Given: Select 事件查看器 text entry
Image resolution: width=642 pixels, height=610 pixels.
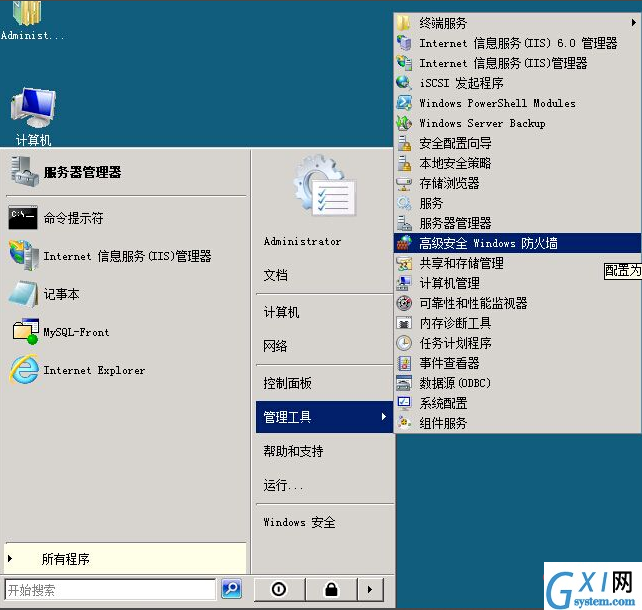Looking at the screenshot, I should pyautogui.click(x=449, y=363).
